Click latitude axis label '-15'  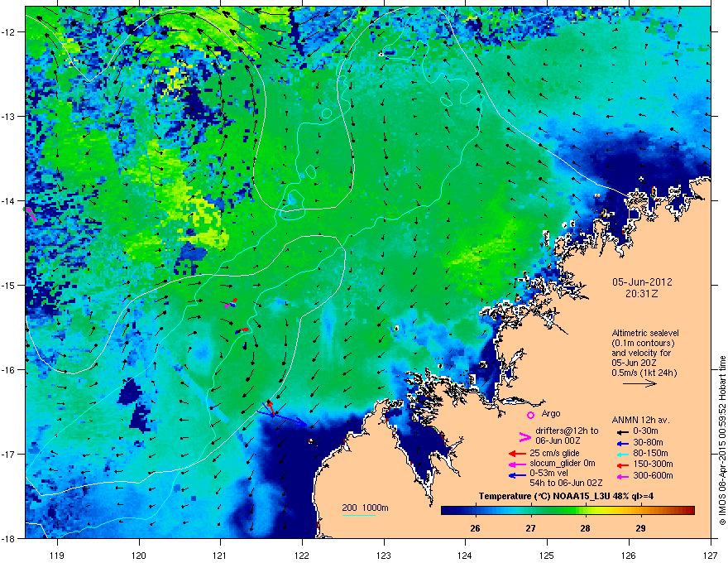point(8,285)
